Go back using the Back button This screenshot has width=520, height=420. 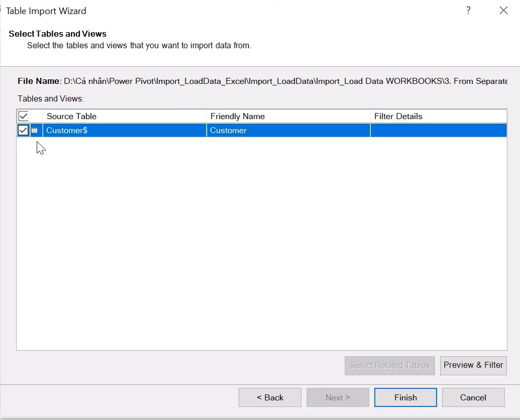(270, 397)
